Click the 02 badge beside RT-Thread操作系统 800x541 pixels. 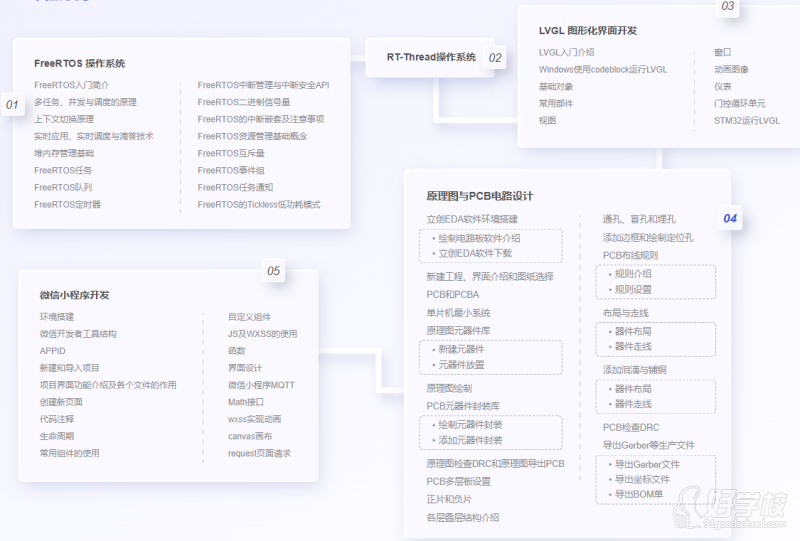[x=495, y=58]
